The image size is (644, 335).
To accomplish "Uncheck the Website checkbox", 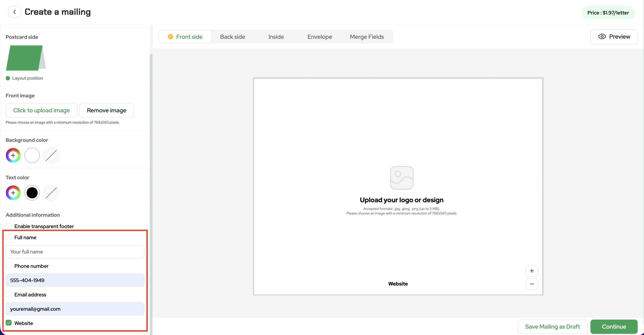I will [9, 323].
